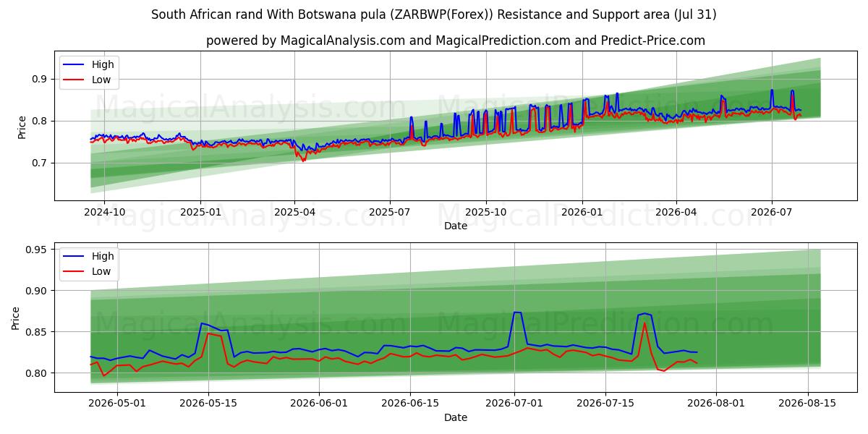Click the '0.80' y-axis tick in bottom chart

click(x=38, y=373)
